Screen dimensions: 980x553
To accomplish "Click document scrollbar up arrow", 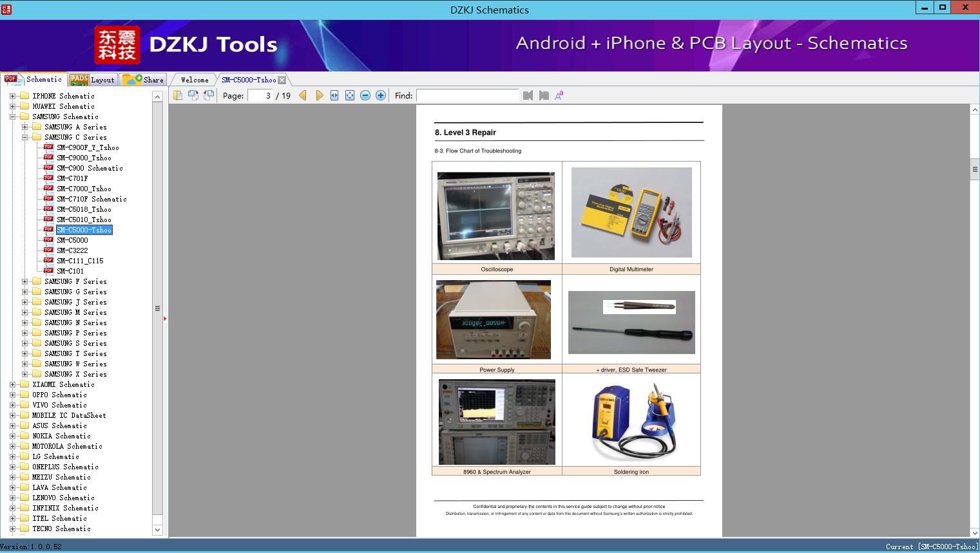I will coord(975,109).
